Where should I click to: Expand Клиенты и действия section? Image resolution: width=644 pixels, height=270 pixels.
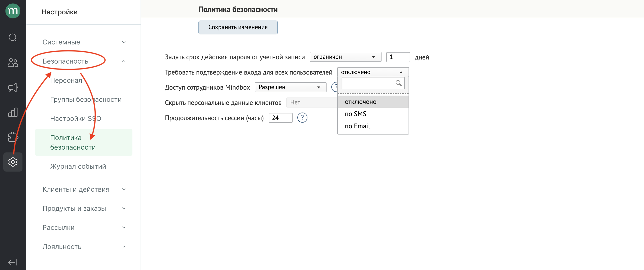pos(124,189)
